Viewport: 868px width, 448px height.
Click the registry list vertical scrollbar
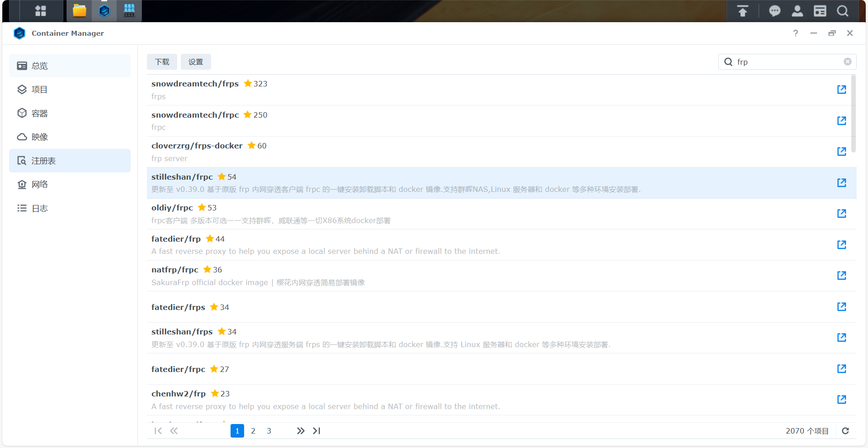(854, 114)
